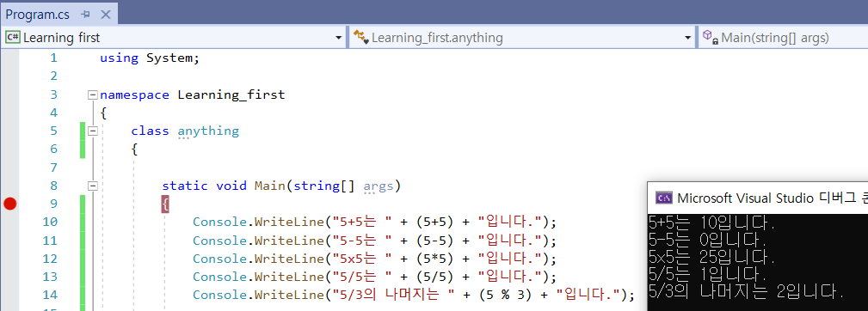Click the 'using' keyword on line 1

click(x=119, y=58)
